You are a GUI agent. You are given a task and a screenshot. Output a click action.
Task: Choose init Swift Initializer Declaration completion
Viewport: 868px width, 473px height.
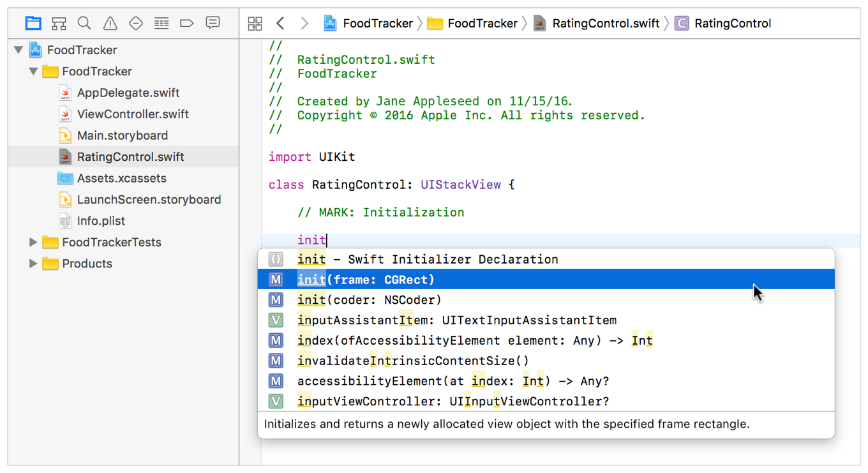pyautogui.click(x=546, y=259)
